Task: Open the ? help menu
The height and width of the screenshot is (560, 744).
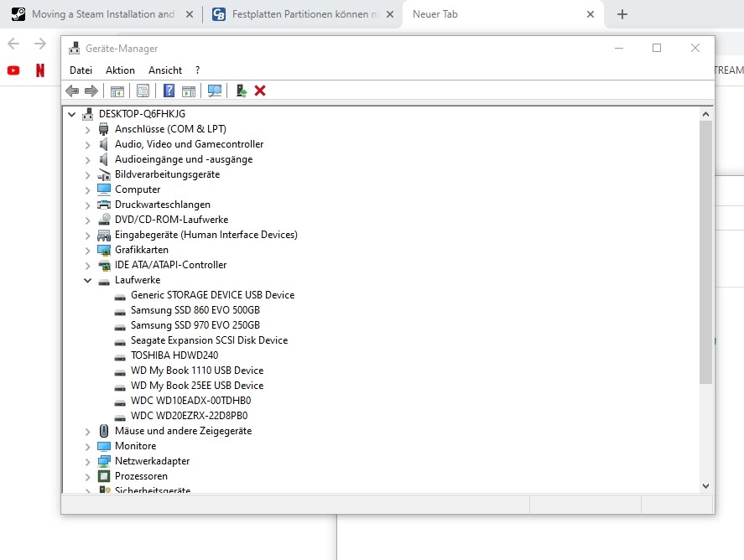Action: (x=197, y=70)
